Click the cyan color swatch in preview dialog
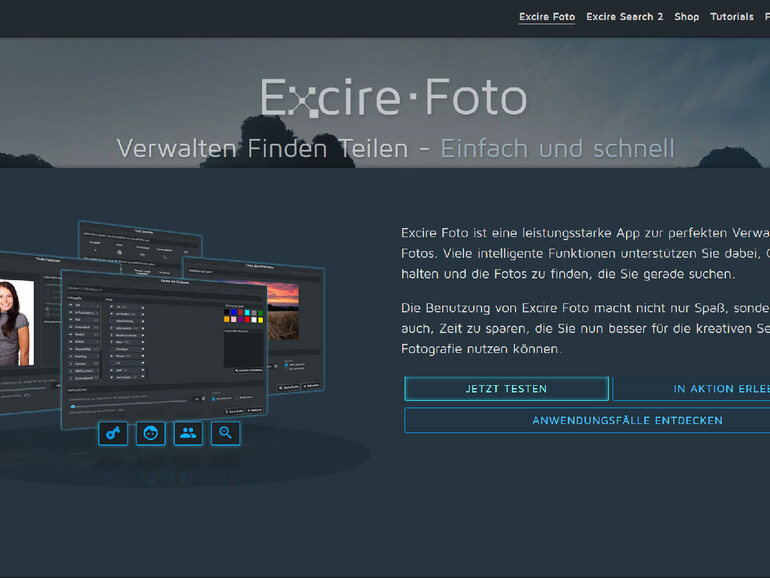Viewport: 770px width, 578px height. click(247, 312)
